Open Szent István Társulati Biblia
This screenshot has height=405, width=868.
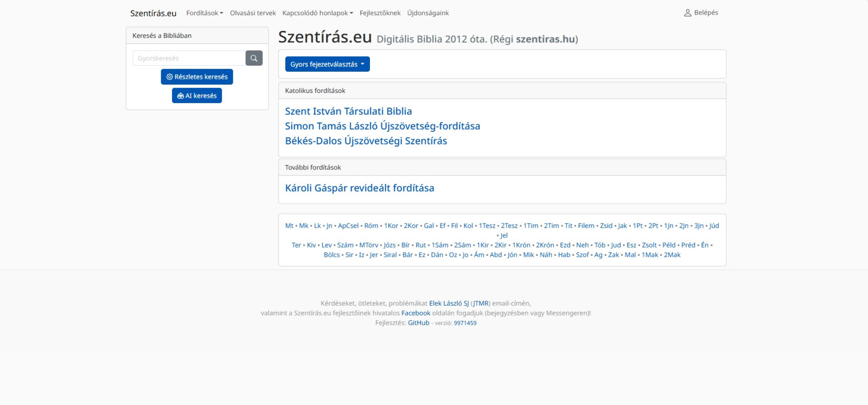click(x=348, y=111)
